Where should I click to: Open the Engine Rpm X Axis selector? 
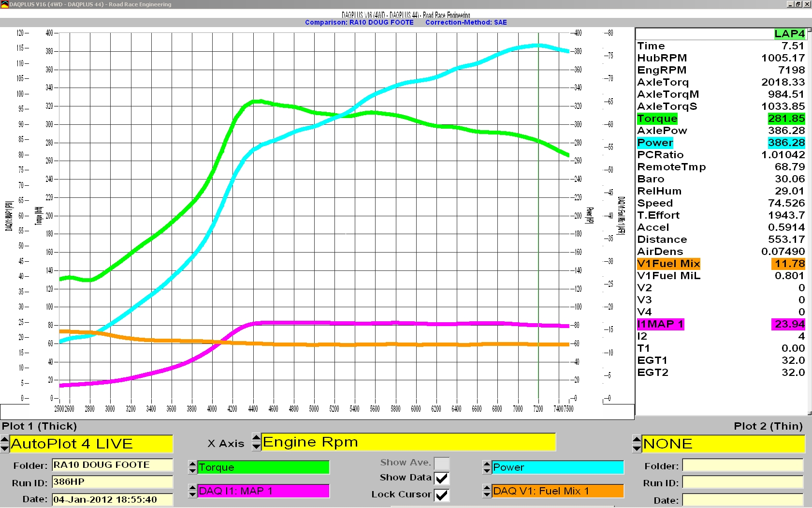(x=408, y=442)
